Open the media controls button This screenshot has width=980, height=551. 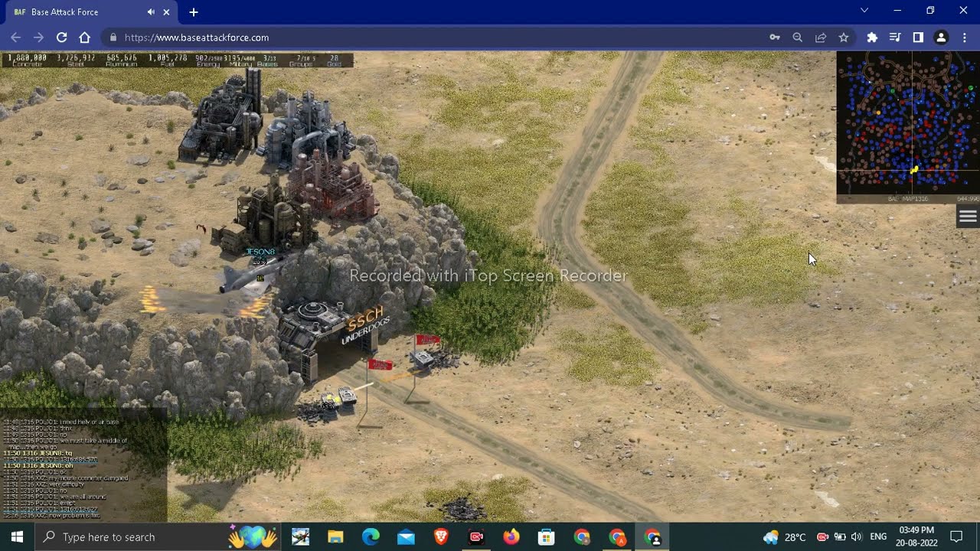pos(895,37)
